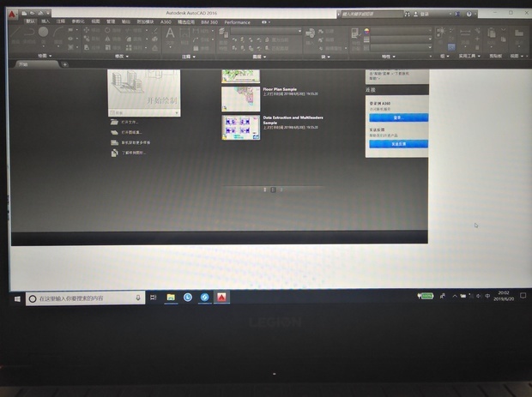This screenshot has height=397, width=532.
Task: Expand the 修改 (Modify) panel dropdown
Action: tap(119, 57)
